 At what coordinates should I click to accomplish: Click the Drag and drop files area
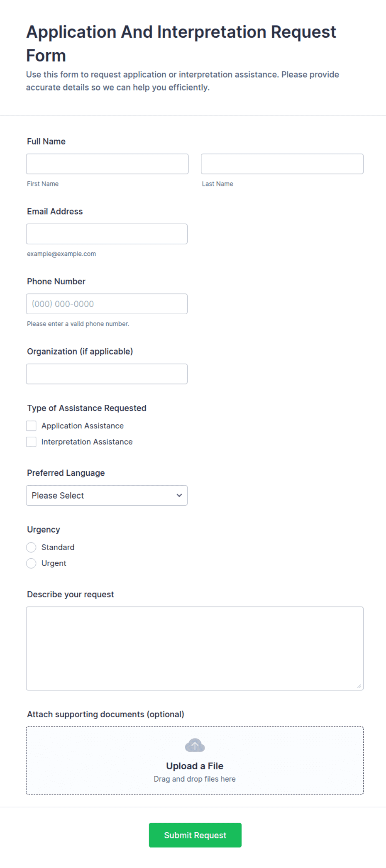[x=195, y=760]
